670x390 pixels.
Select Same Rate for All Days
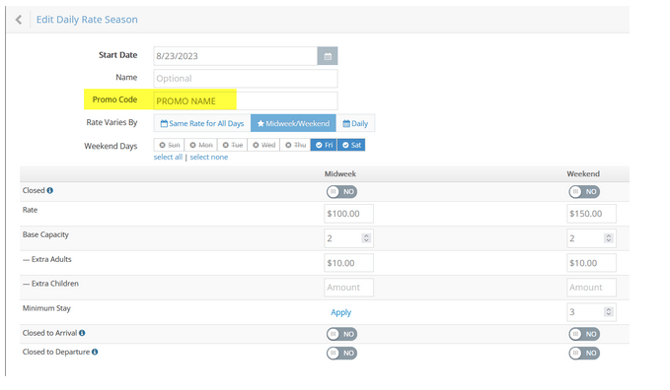pos(202,123)
